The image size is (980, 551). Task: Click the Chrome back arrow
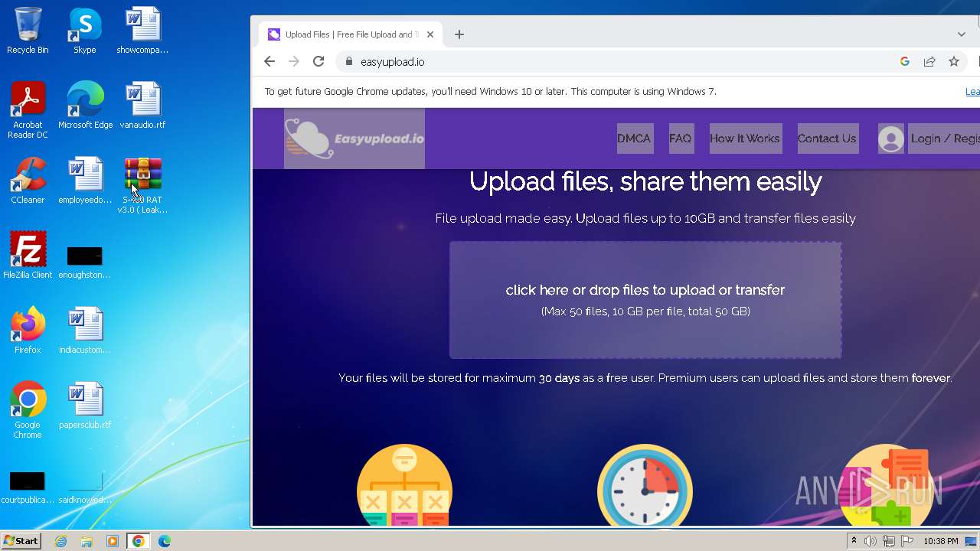pos(269,62)
